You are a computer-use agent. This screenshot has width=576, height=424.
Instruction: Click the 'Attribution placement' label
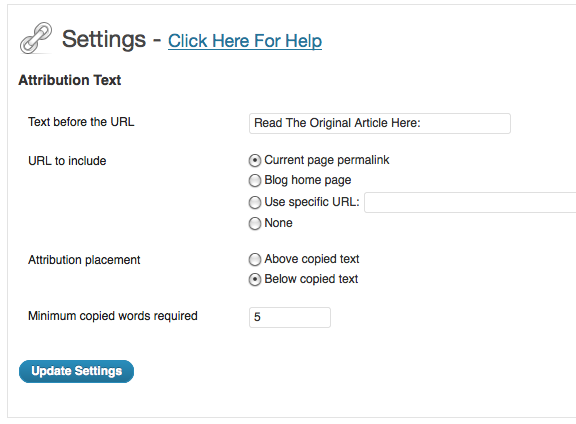(84, 260)
